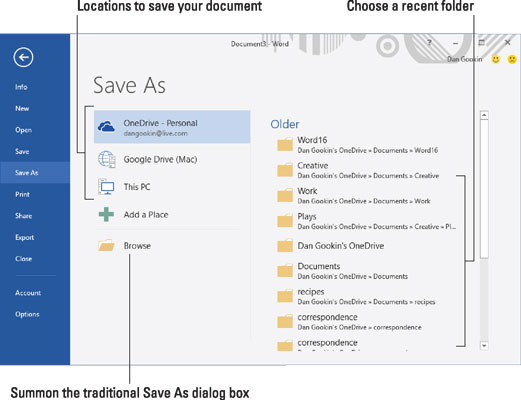Click the recipes folder icon

pyautogui.click(x=285, y=296)
